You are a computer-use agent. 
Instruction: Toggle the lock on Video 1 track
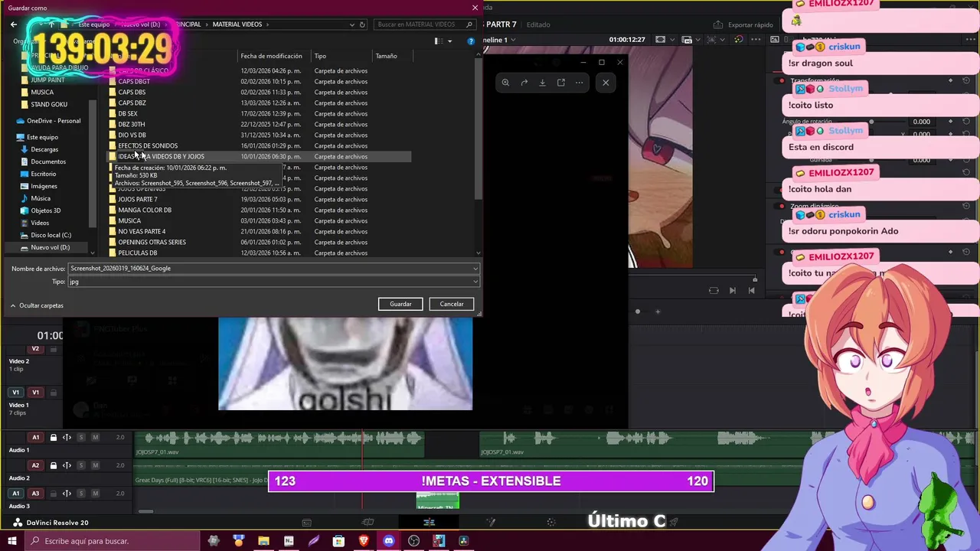(x=54, y=393)
